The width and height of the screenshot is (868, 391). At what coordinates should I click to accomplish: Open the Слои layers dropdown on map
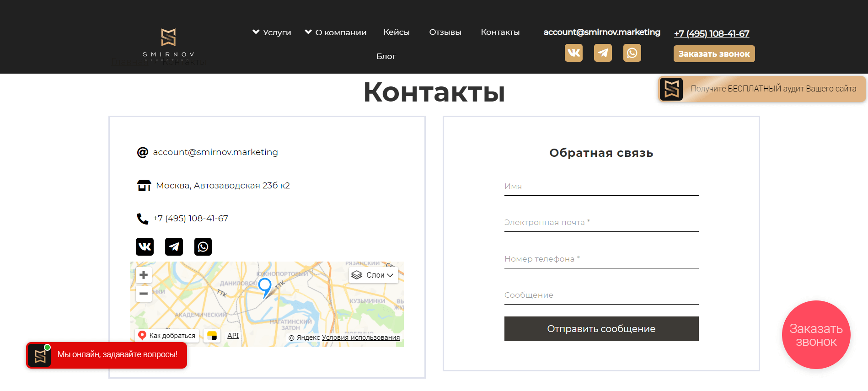tap(373, 275)
